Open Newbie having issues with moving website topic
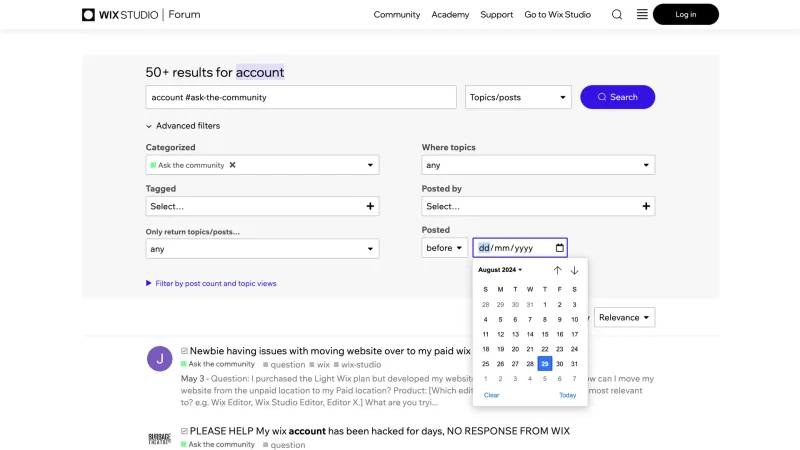Viewport: 800px width, 450px height. tap(330, 351)
